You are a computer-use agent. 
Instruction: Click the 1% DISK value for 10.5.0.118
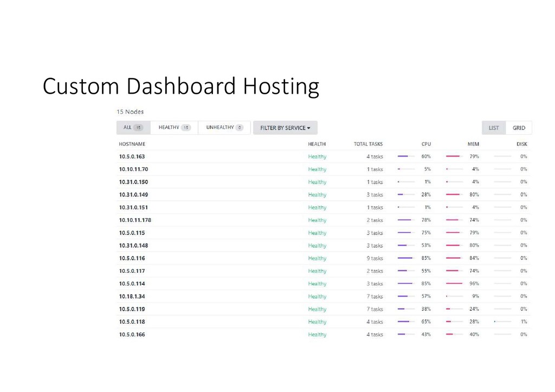click(524, 322)
